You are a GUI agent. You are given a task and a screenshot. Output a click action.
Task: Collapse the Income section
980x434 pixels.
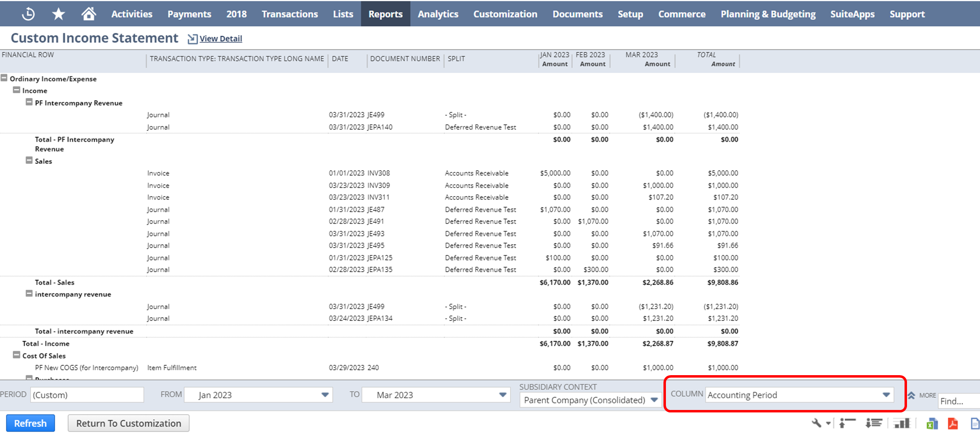point(16,90)
